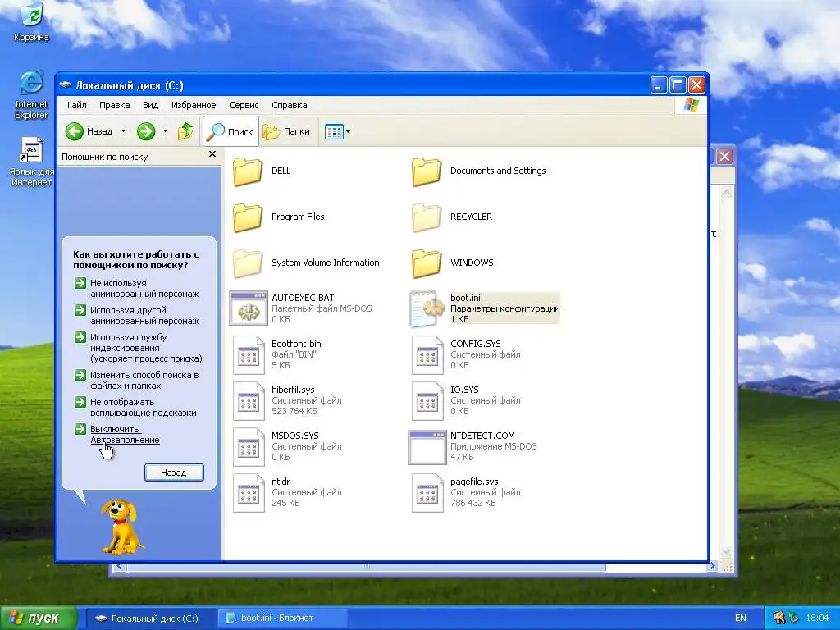
Task: Select the AUTOEXEC.BAT file icon
Action: point(248,308)
